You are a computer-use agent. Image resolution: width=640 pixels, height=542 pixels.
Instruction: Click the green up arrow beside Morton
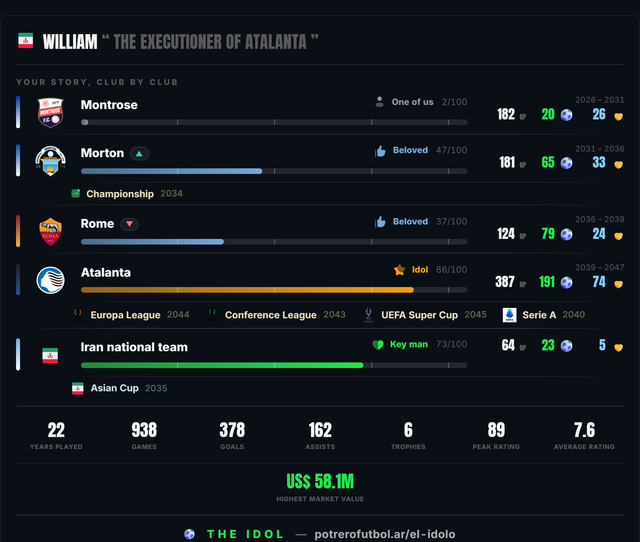(x=139, y=153)
